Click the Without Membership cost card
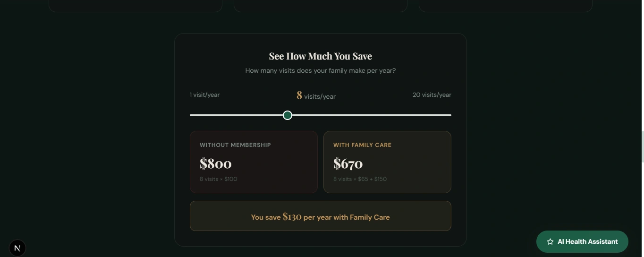Viewport: 644px width, 257px height. pos(254,162)
